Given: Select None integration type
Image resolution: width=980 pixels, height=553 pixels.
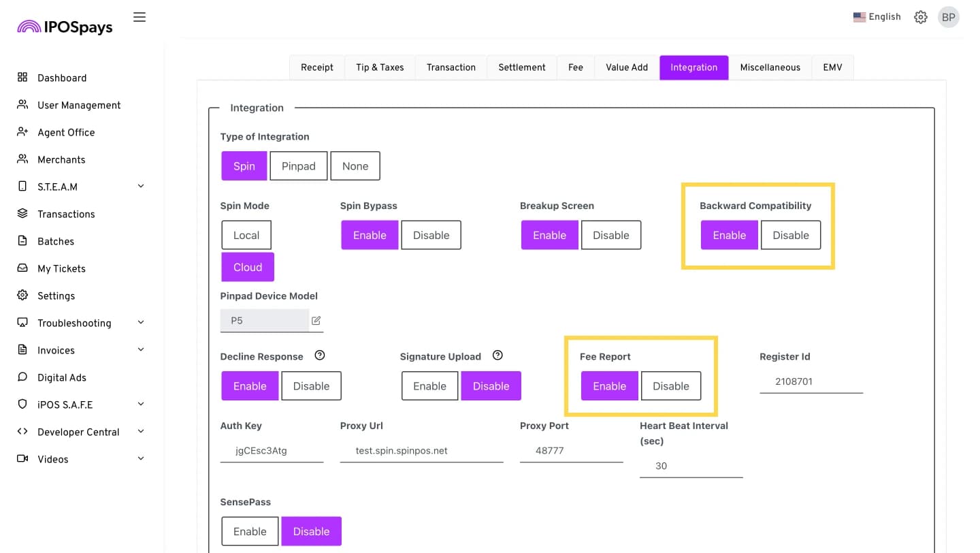Looking at the screenshot, I should click(355, 166).
